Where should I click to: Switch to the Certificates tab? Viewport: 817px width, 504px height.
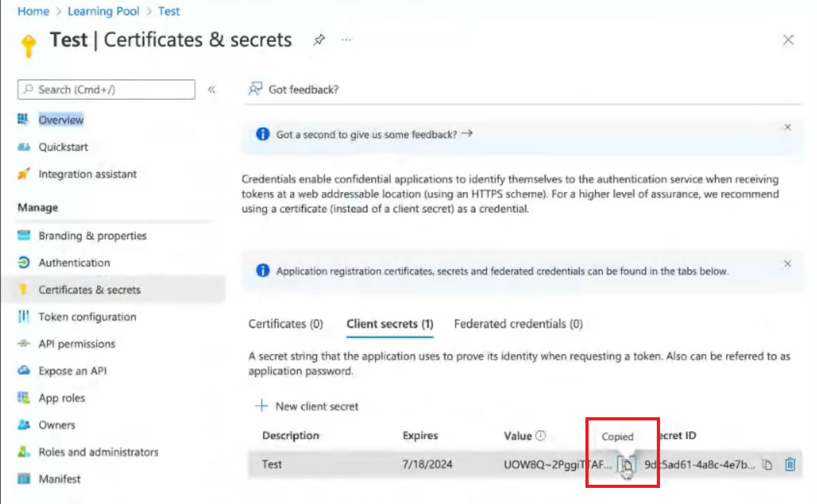286,324
